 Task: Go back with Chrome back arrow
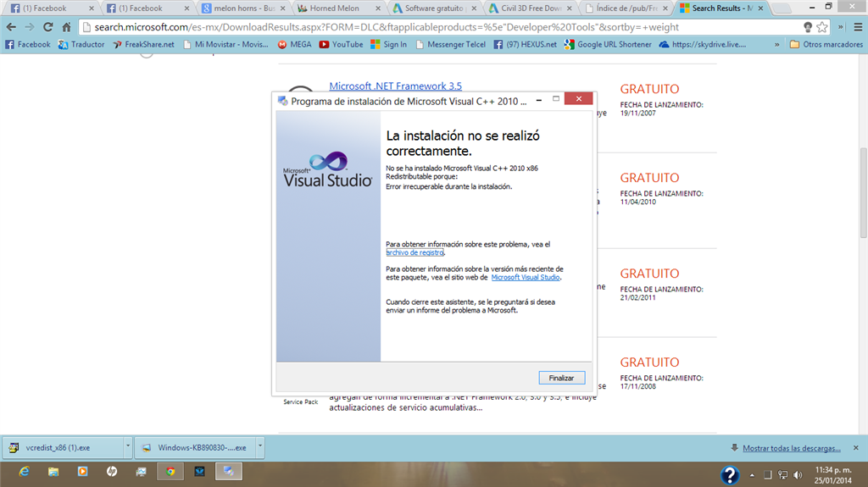(11, 27)
